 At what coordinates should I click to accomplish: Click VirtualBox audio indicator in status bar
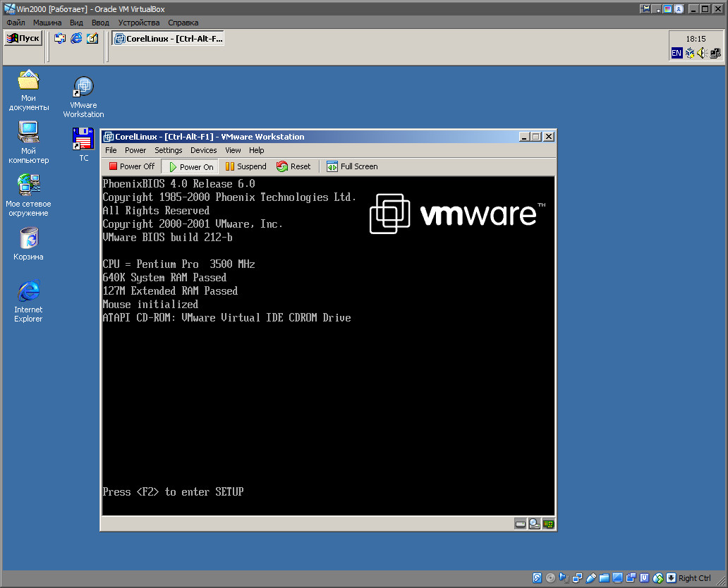click(564, 578)
